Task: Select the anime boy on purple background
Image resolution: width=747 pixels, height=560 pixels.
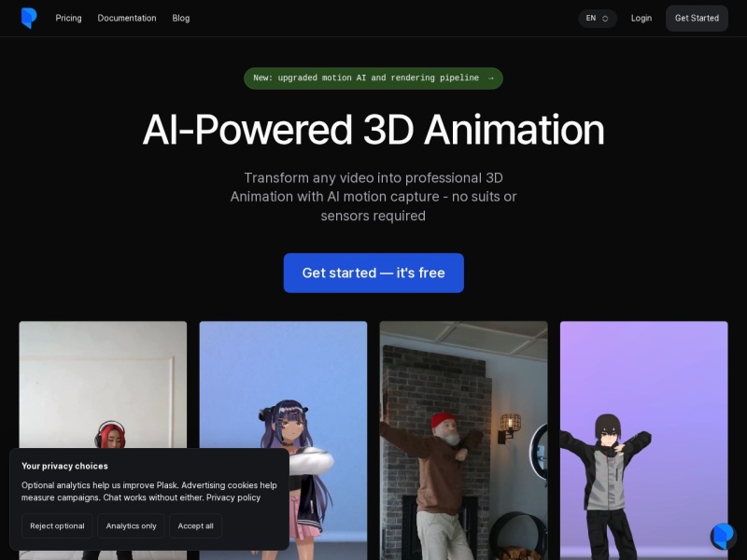Action: 644,441
